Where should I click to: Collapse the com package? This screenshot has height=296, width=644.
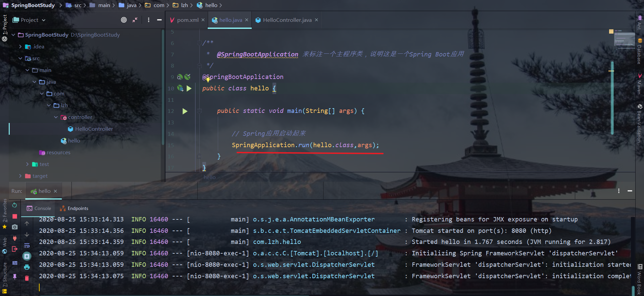coord(42,93)
